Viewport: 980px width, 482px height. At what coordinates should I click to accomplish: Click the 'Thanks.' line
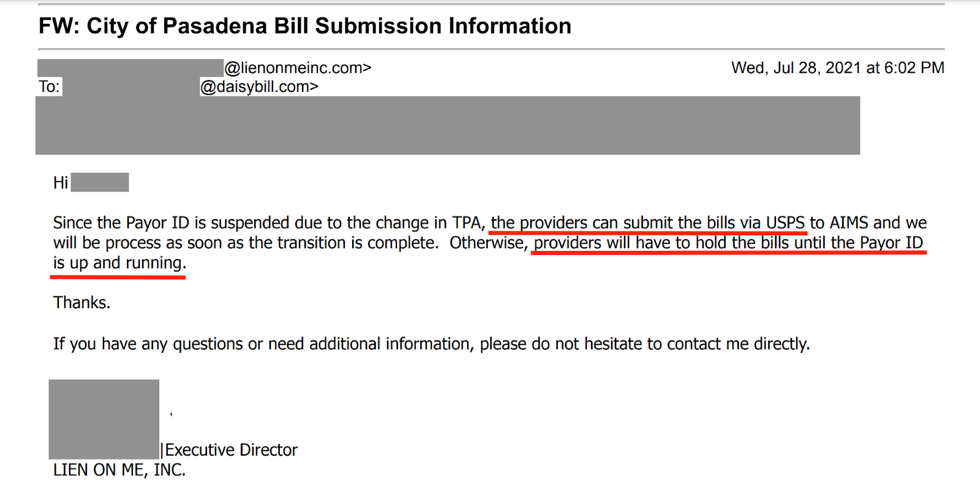click(x=82, y=303)
